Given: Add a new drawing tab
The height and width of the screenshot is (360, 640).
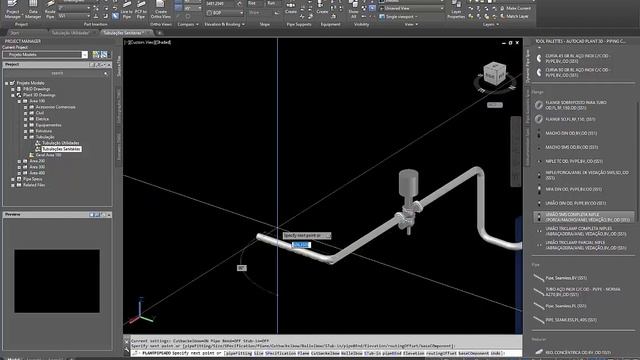Looking at the screenshot, I should 160,33.
